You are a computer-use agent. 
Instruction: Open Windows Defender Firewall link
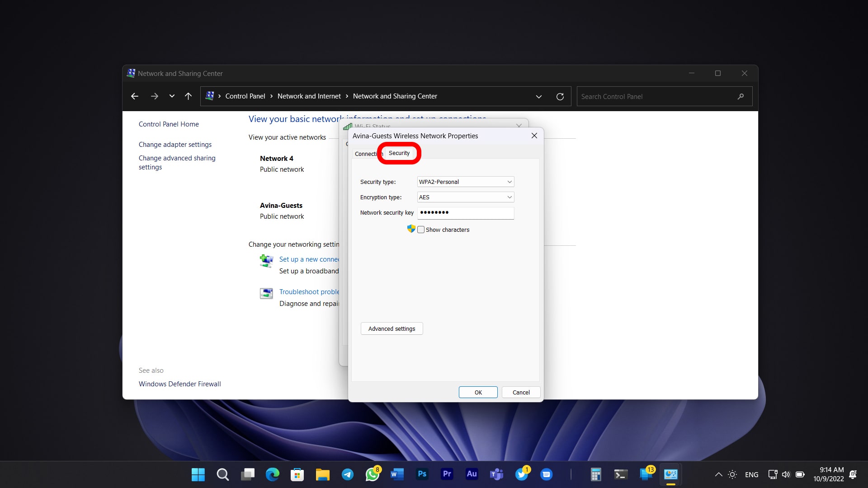(179, 384)
